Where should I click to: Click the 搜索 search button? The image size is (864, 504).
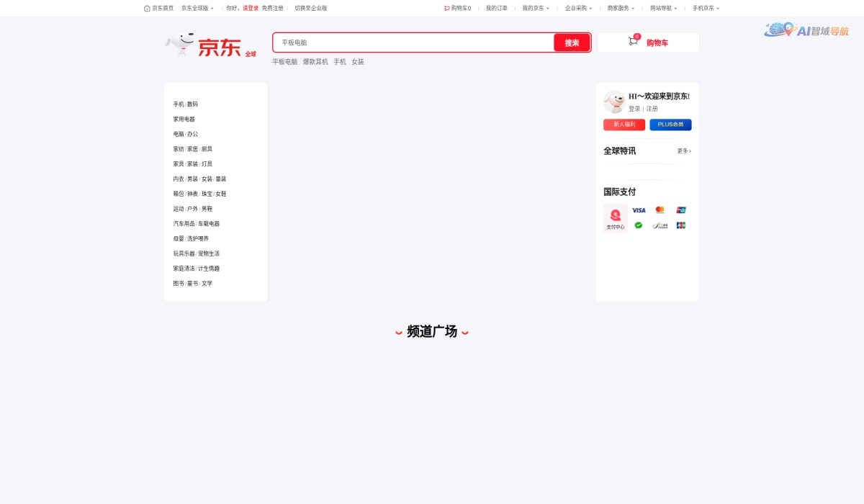click(x=572, y=42)
